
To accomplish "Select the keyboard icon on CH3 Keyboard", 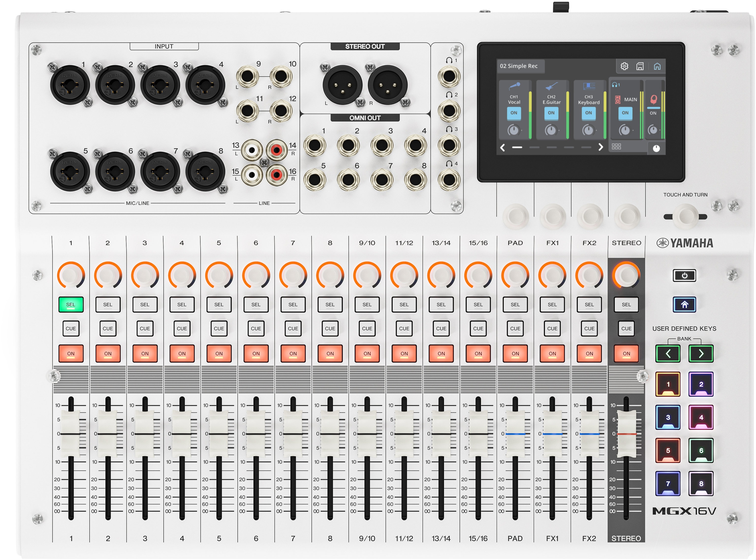I will (x=589, y=86).
